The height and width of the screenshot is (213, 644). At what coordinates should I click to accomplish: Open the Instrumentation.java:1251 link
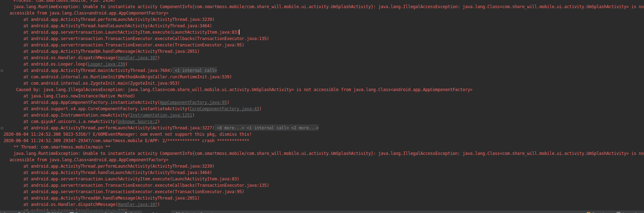click(161, 115)
